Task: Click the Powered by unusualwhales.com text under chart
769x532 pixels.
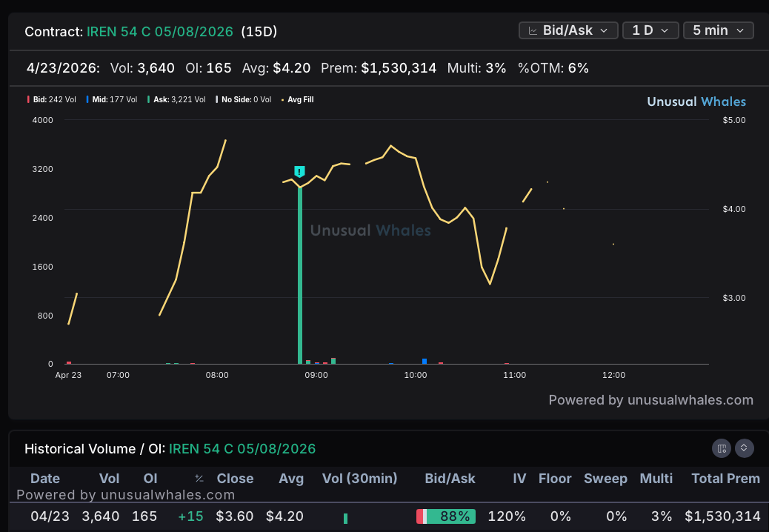Action: [x=650, y=400]
